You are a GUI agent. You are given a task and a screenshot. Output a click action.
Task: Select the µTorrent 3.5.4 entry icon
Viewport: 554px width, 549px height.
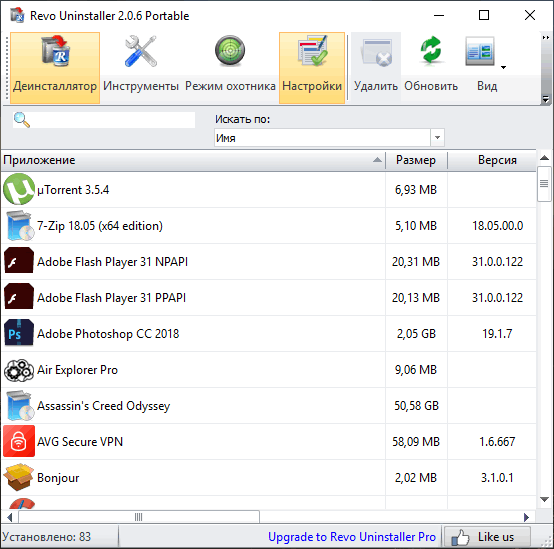coord(19,189)
